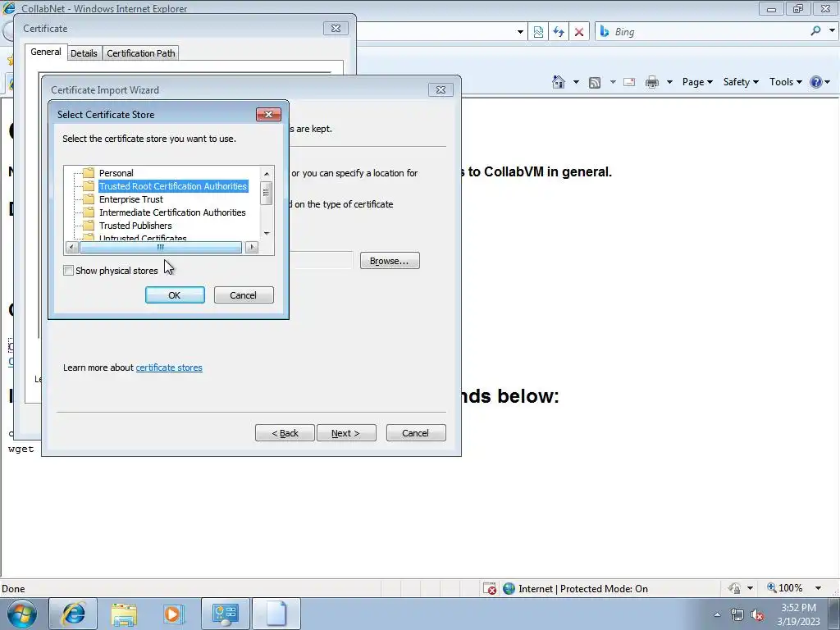Screen dimensions: 840x630
Task: Expand the Home button dropdown arrow
Action: (576, 82)
